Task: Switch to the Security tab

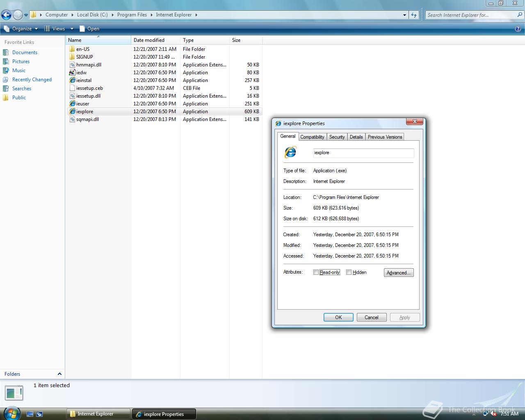Action: pyautogui.click(x=337, y=137)
